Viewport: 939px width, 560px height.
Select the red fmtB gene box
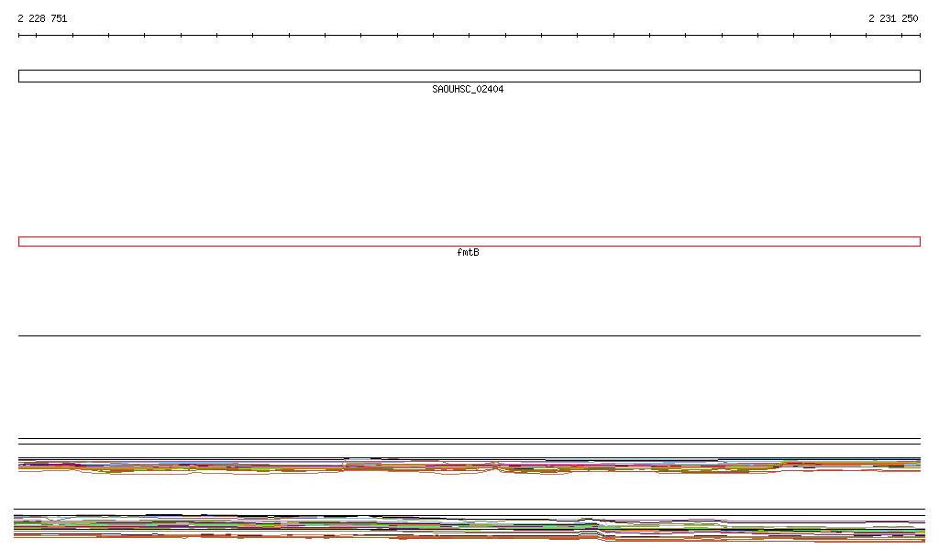(x=469, y=242)
